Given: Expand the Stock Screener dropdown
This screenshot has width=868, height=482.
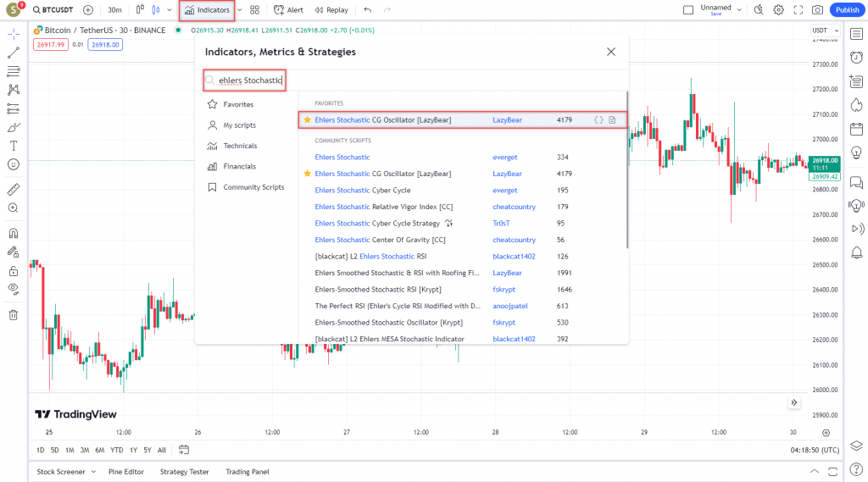Looking at the screenshot, I should 93,472.
